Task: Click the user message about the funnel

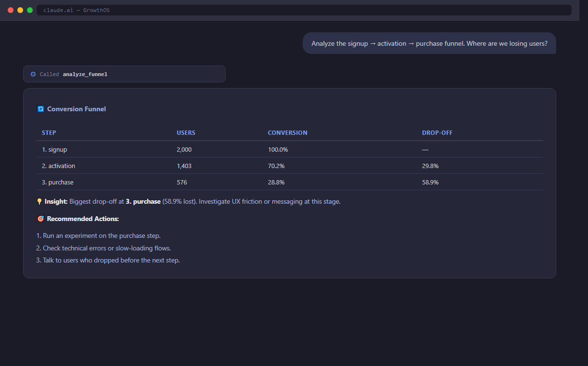Action: [429, 43]
